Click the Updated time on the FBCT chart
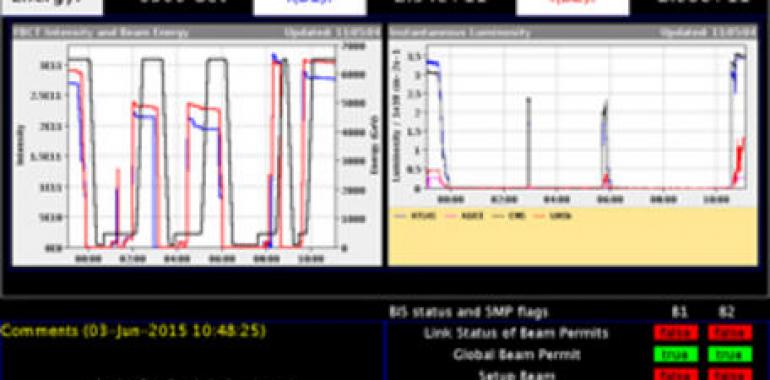The width and height of the screenshot is (770, 380). 332,33
